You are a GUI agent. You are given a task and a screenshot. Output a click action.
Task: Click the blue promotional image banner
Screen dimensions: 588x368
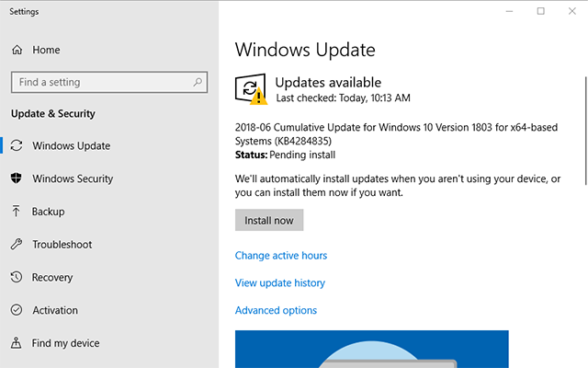[371, 350]
